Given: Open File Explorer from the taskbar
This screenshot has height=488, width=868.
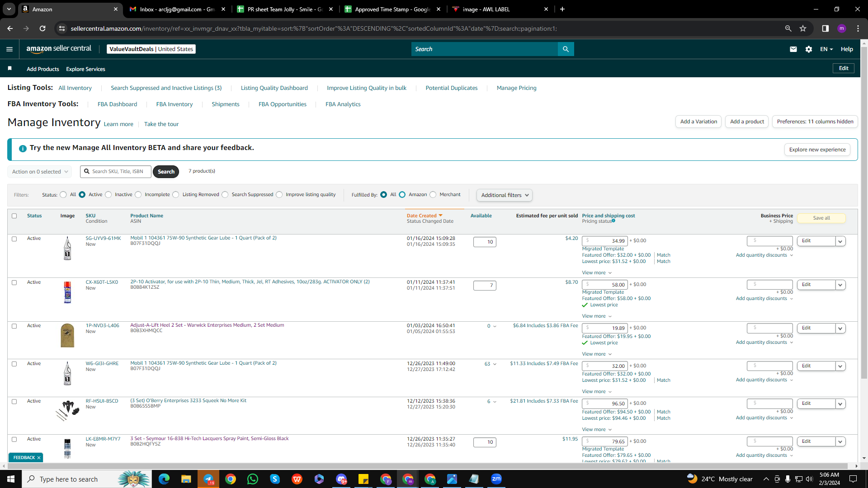Looking at the screenshot, I should pos(186,479).
